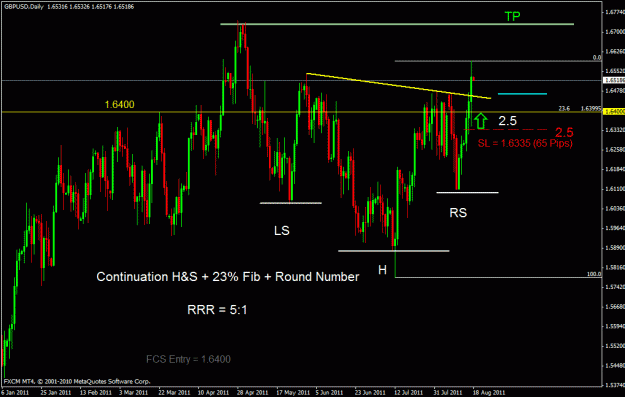Click the 1.6700 price axis label
Screen dimensions: 625x397
pyautogui.click(x=614, y=31)
